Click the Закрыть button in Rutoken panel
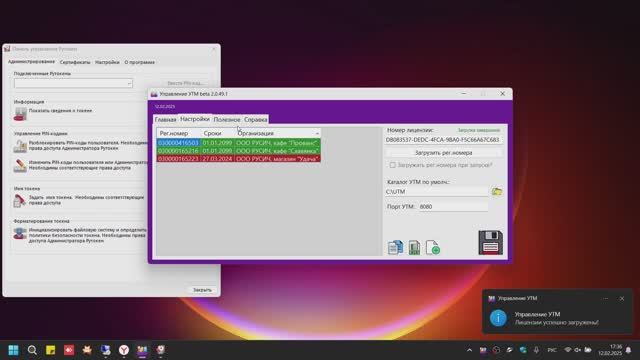The image size is (640, 360). 202,290
